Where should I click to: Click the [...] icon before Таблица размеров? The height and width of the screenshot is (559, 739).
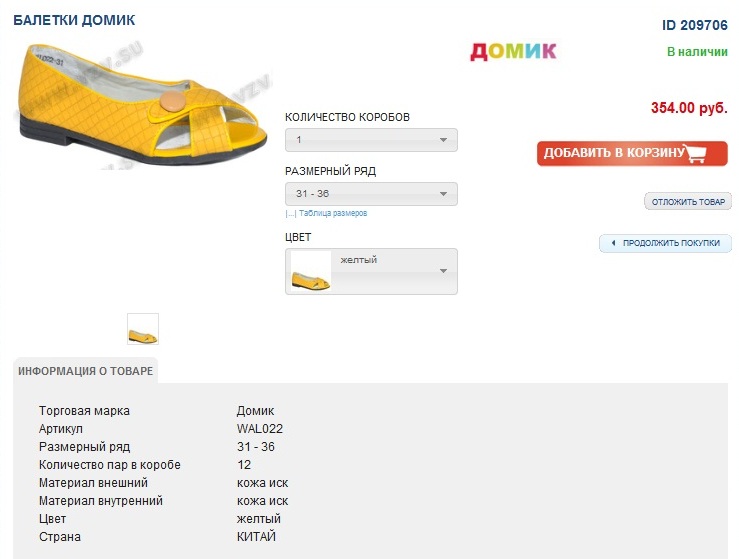290,213
